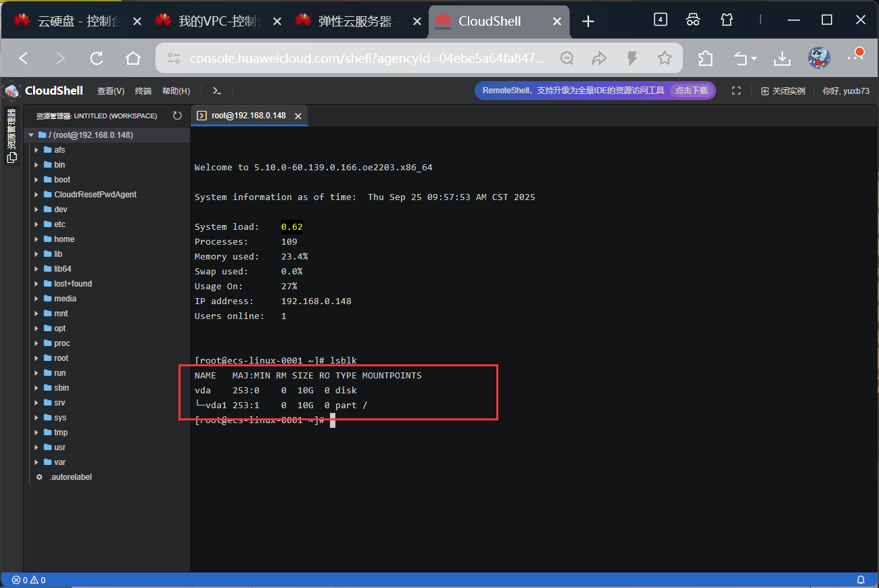The image size is (879, 588).
Task: Open a new terminal via prompt icon
Action: tap(217, 91)
